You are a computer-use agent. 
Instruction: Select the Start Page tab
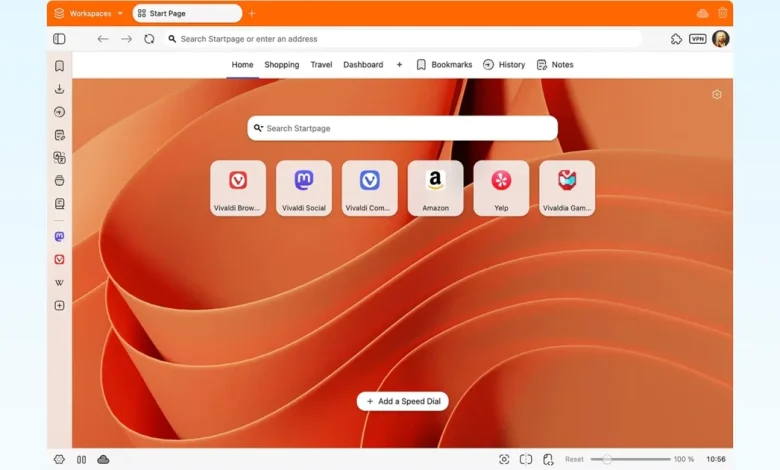[x=187, y=13]
